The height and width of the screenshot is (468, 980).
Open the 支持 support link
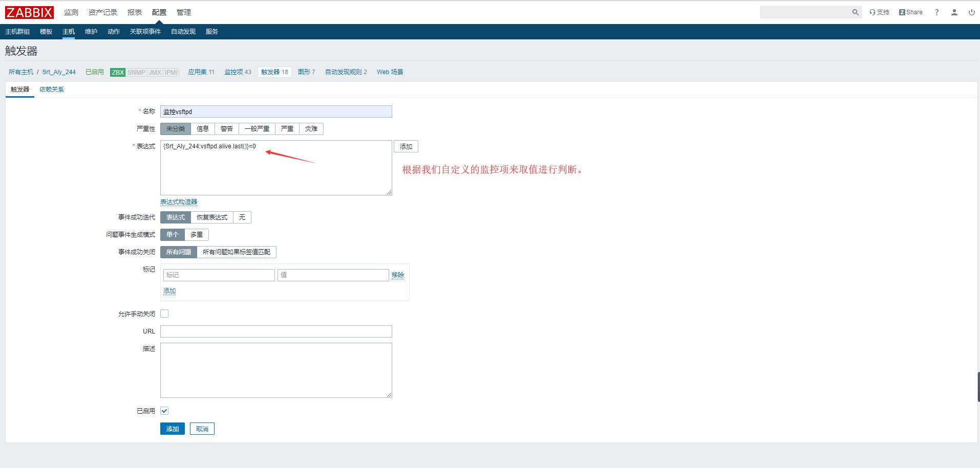click(x=879, y=12)
